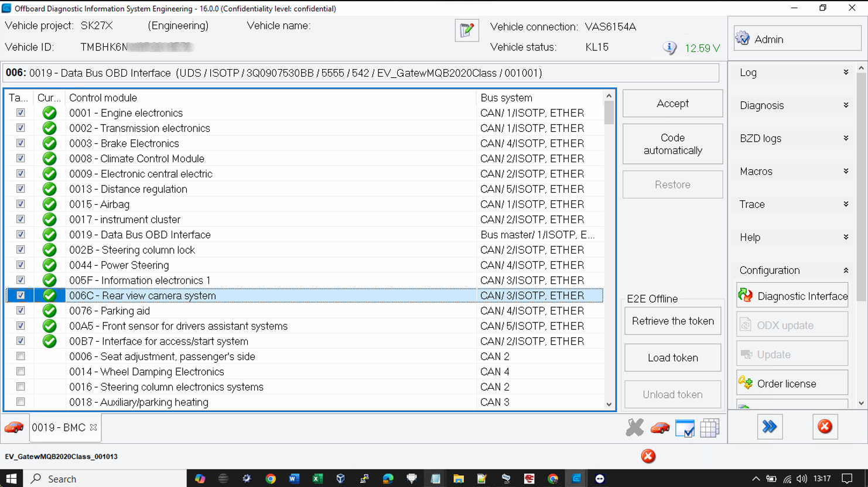Click the Accept button
This screenshot has height=487, width=868.
(x=672, y=104)
